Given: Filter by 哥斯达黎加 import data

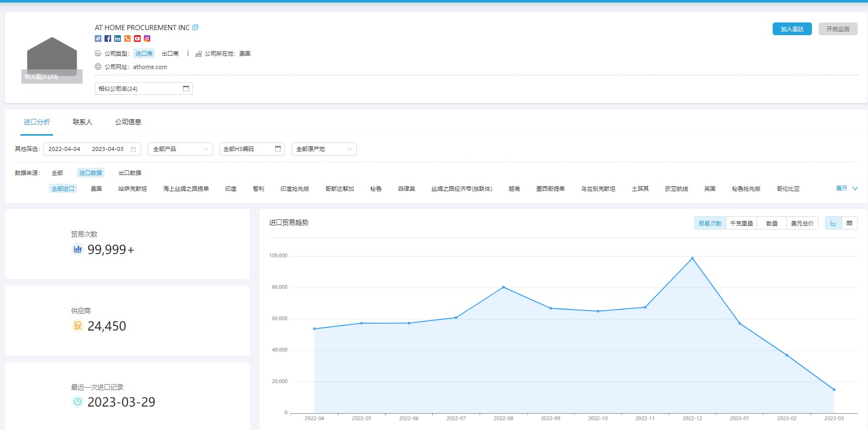Looking at the screenshot, I should 339,189.
